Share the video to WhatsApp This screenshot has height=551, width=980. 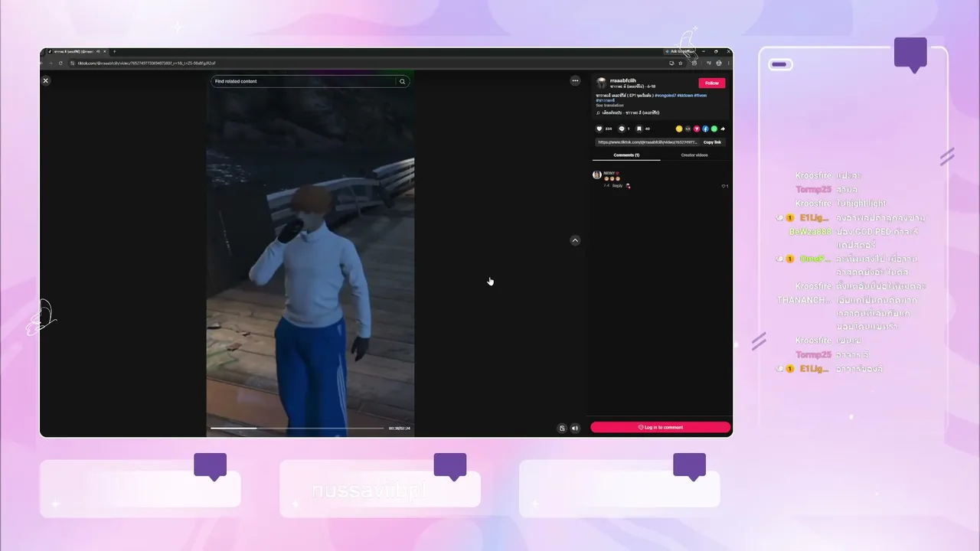tap(714, 129)
